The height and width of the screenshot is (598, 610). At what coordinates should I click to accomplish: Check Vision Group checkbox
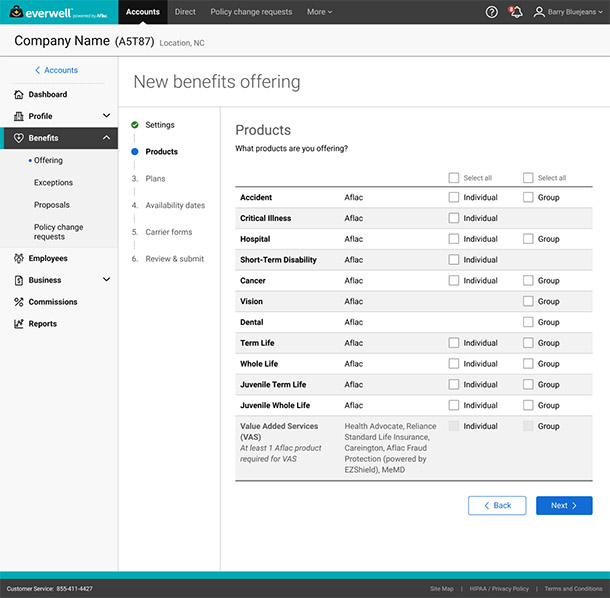click(x=528, y=301)
